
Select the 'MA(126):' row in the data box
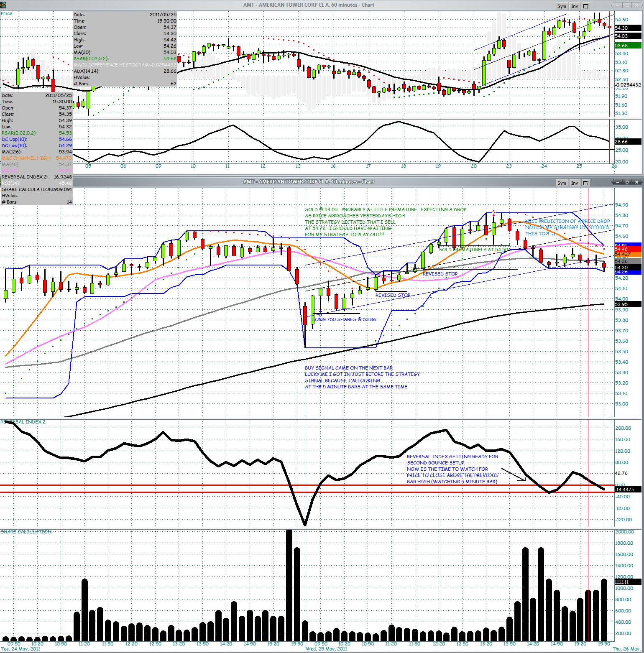37,152
